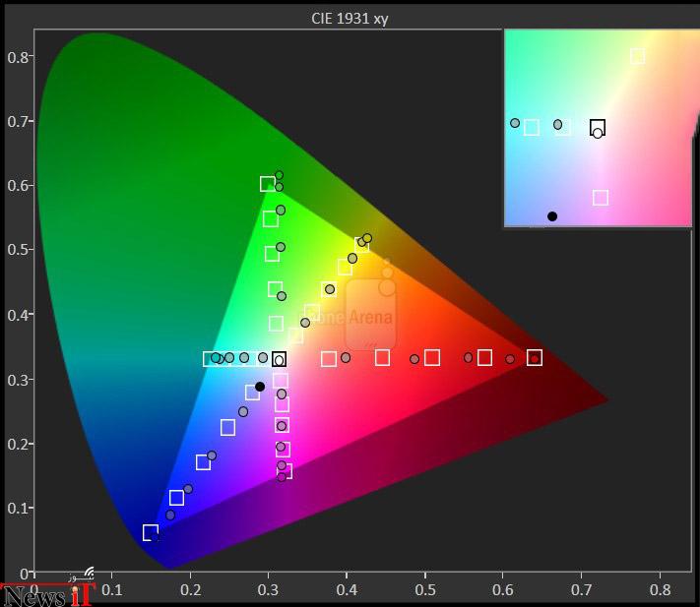
Task: Click the leftmost gray circle in zoomed inset
Action: coord(515,123)
